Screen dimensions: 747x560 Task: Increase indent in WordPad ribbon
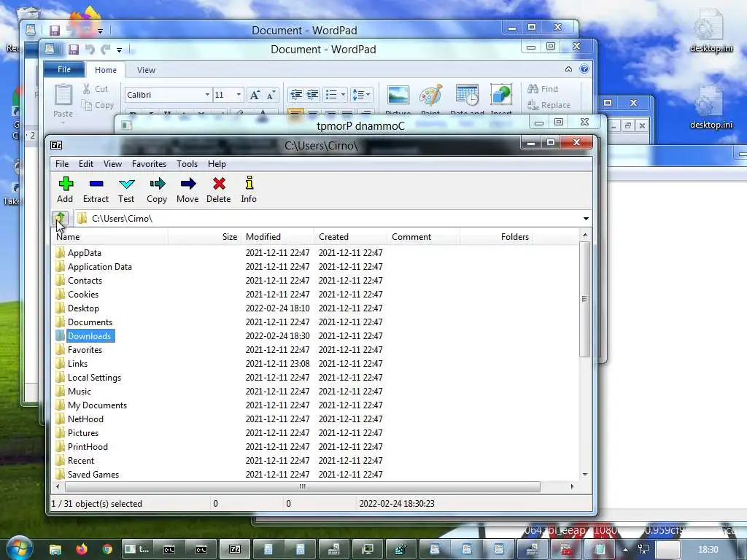(312, 95)
